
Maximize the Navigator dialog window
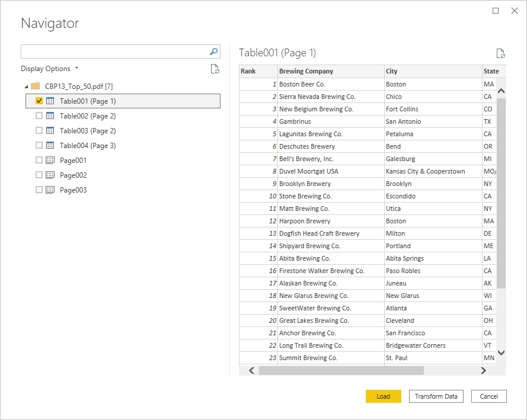tap(496, 11)
